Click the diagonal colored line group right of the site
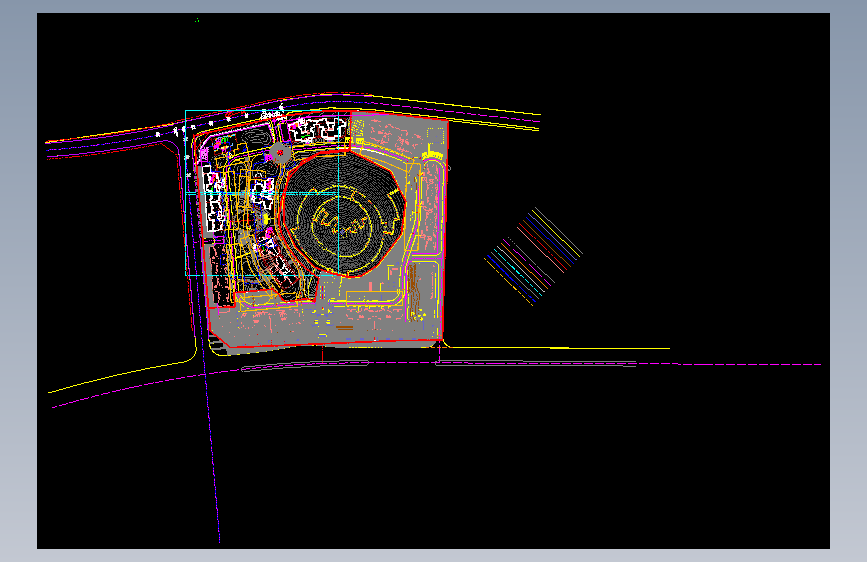Viewport: 867px width, 562px height. point(534,256)
